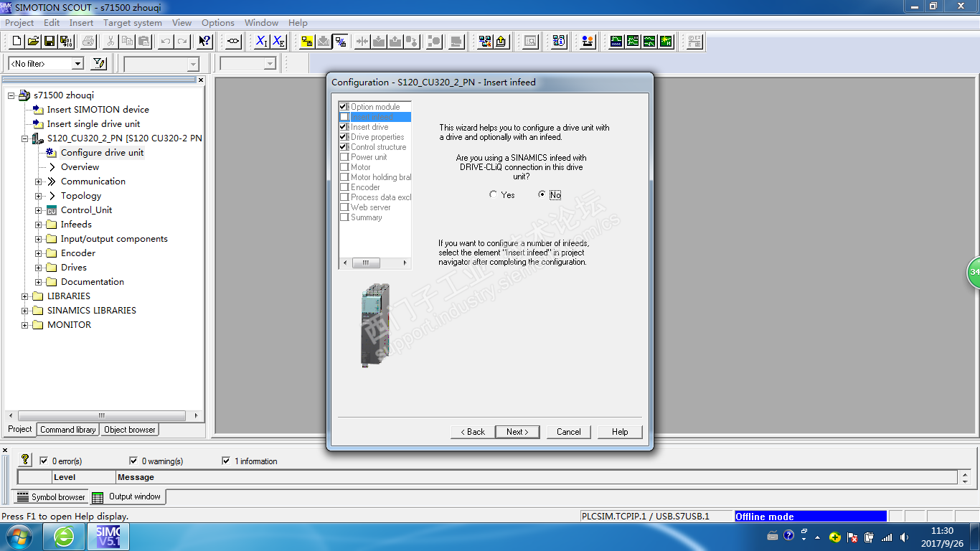
Task: Open the Target system menu
Action: [x=132, y=23]
